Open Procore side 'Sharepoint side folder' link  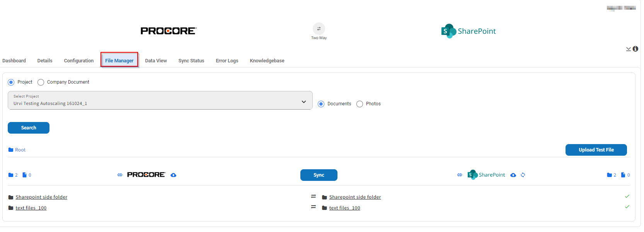pyautogui.click(x=41, y=197)
